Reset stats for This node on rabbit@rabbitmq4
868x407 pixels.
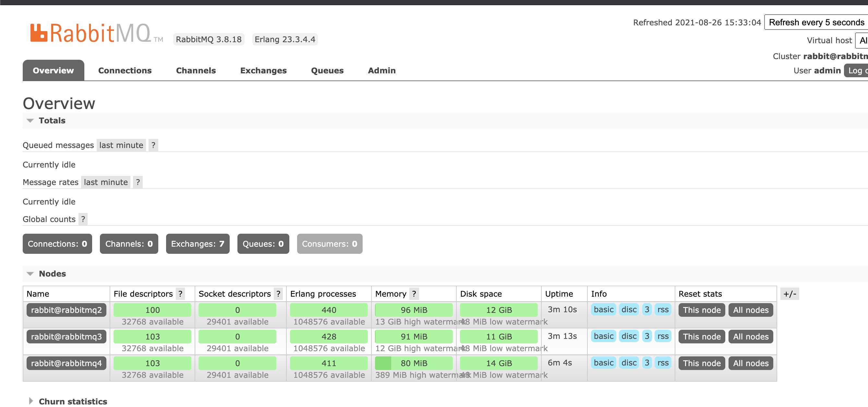[x=701, y=363]
